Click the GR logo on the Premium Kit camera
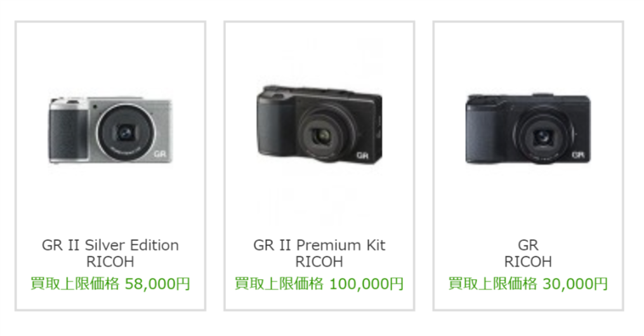The height and width of the screenshot is (336, 644). click(x=363, y=155)
